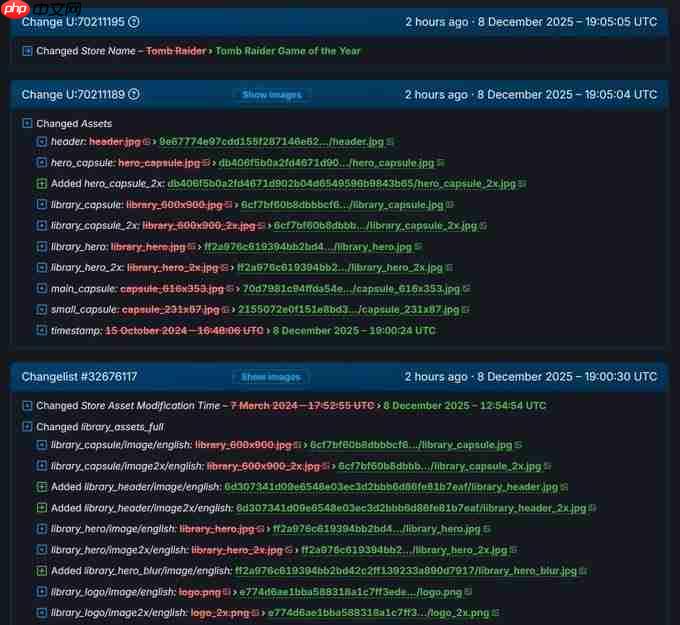Click image icon after new header.jpg link
680x625 pixels.
pos(389,142)
